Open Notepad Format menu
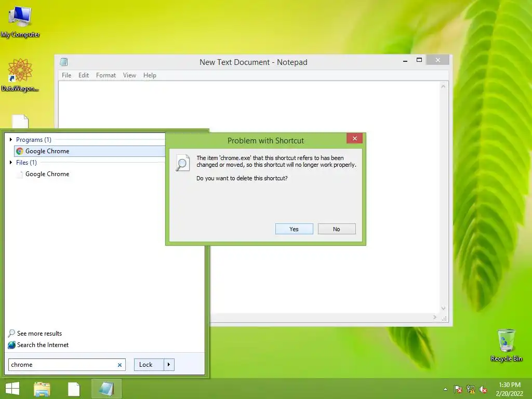This screenshot has height=399, width=532. [x=106, y=75]
